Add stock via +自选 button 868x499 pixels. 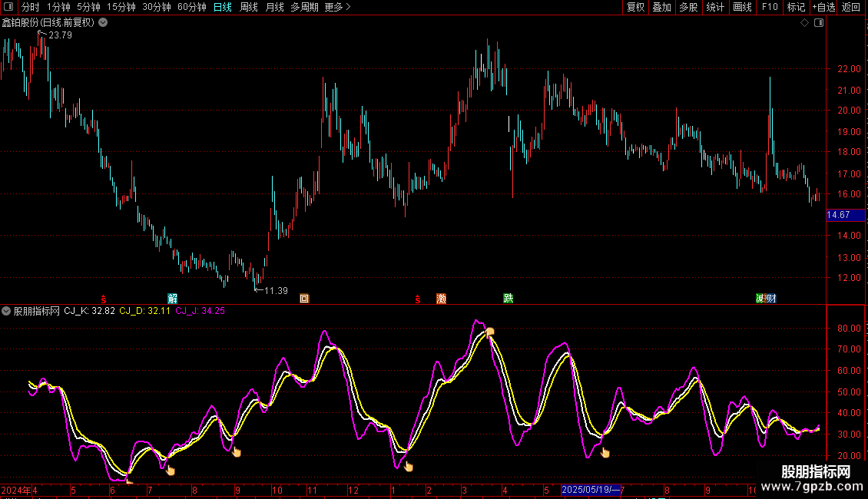click(x=822, y=7)
